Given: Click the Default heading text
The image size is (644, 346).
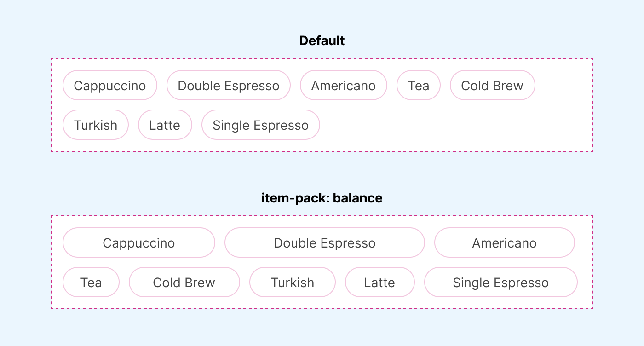Looking at the screenshot, I should click(x=322, y=41).
